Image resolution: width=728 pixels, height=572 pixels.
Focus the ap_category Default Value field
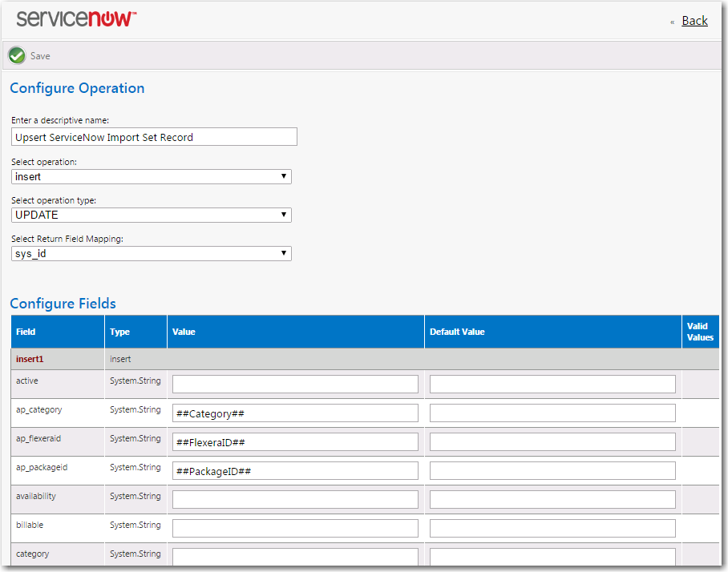click(x=552, y=413)
